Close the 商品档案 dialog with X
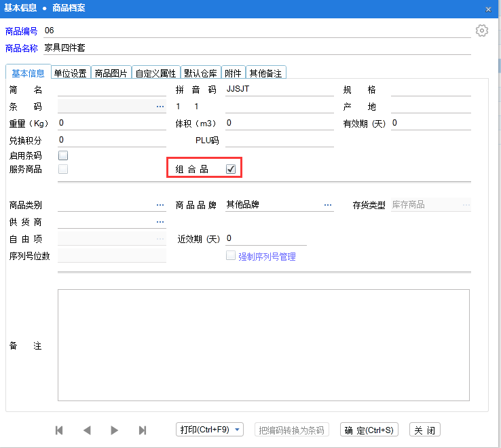The image size is (501, 448). click(x=488, y=10)
